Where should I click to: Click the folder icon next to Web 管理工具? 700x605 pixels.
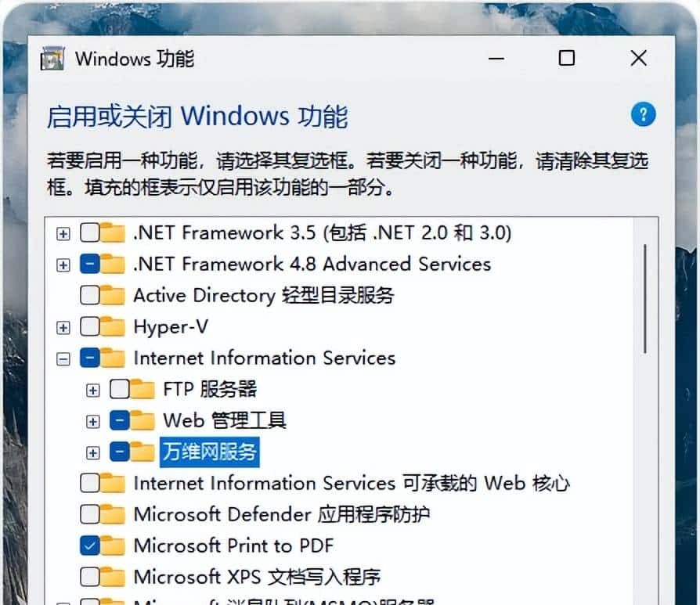pos(141,420)
